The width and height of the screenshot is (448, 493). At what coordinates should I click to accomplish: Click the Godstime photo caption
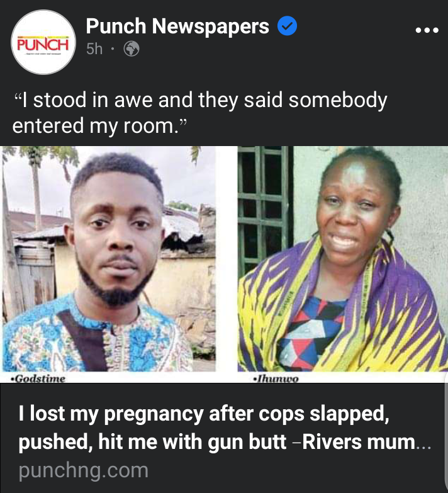tap(38, 378)
